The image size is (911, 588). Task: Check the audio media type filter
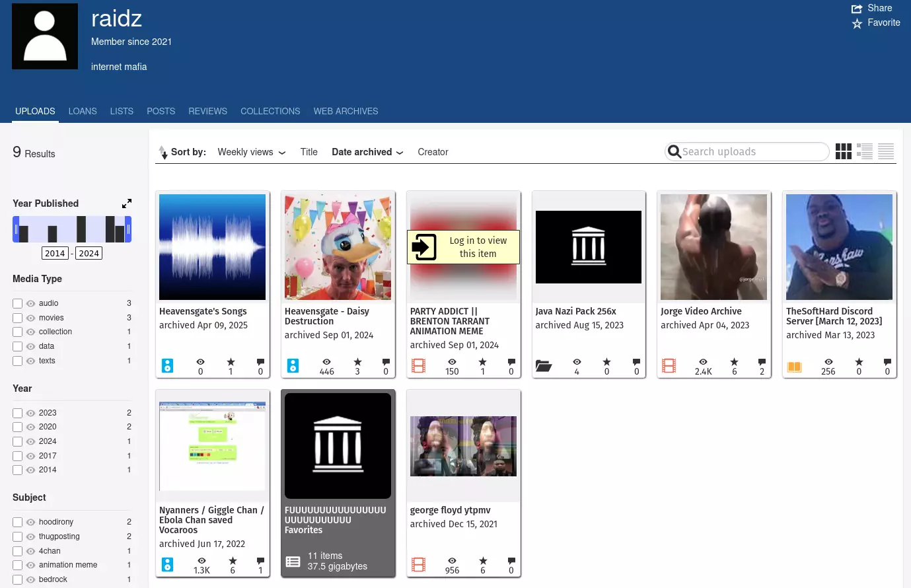18,303
